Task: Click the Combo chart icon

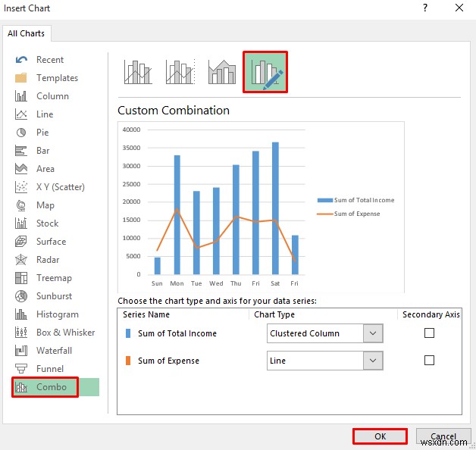Action: [21, 387]
